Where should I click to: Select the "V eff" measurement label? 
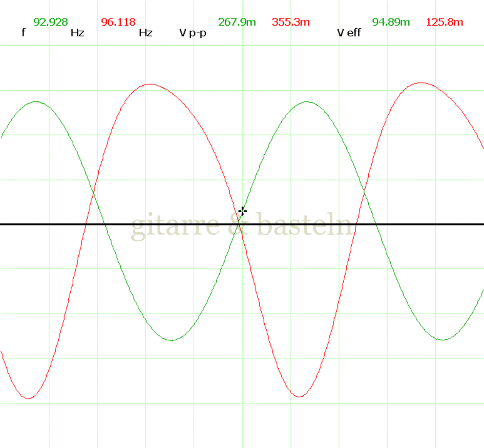point(349,33)
